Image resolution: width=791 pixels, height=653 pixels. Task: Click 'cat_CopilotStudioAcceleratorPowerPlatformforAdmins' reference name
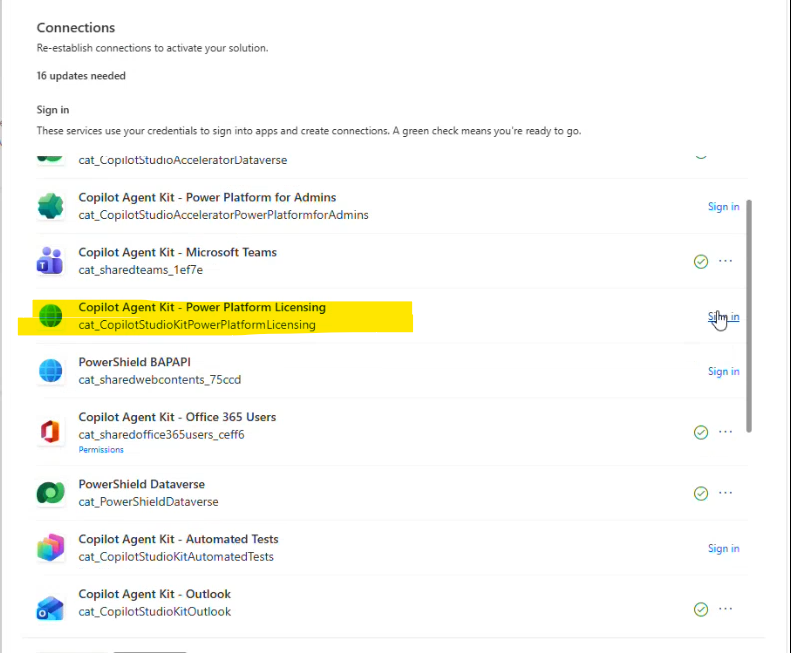[223, 215]
